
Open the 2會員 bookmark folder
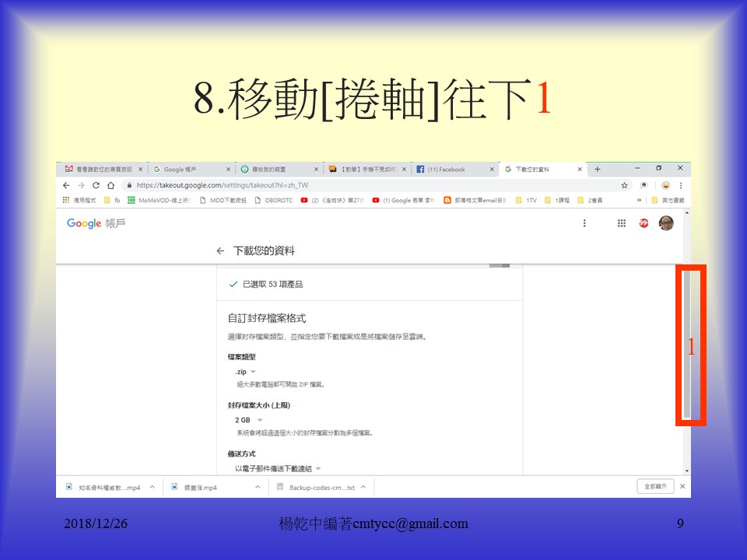coord(590,201)
